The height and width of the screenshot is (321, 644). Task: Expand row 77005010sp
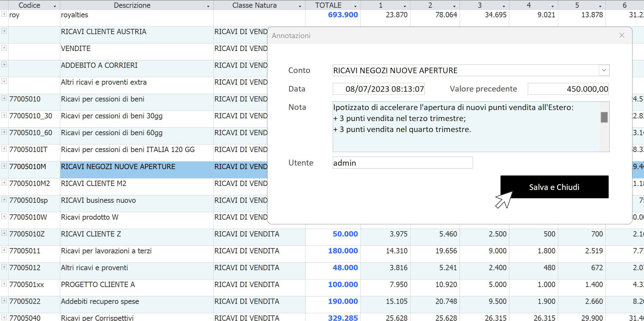4,199
